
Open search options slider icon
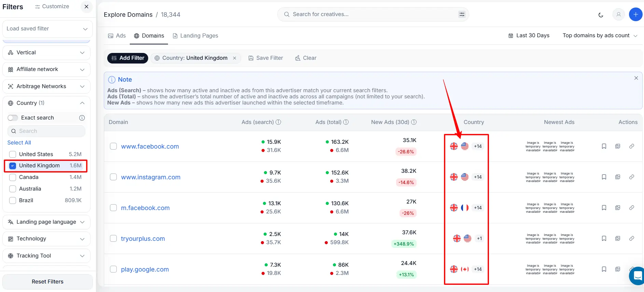(x=462, y=14)
